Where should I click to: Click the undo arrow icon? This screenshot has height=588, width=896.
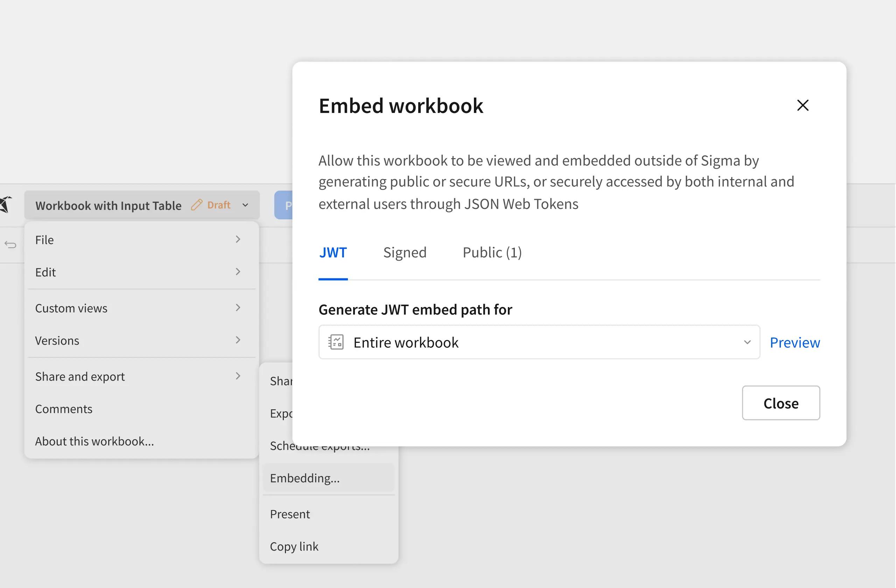pyautogui.click(x=10, y=245)
